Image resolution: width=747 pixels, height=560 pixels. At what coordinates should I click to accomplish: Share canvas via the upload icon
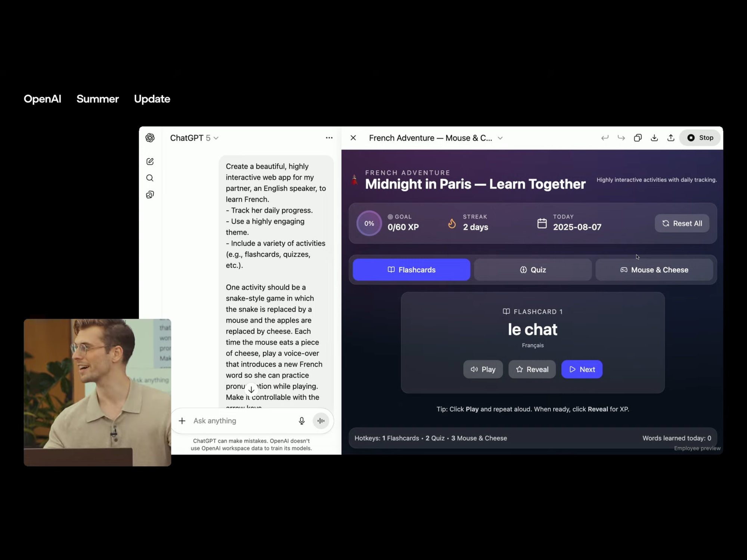tap(671, 138)
